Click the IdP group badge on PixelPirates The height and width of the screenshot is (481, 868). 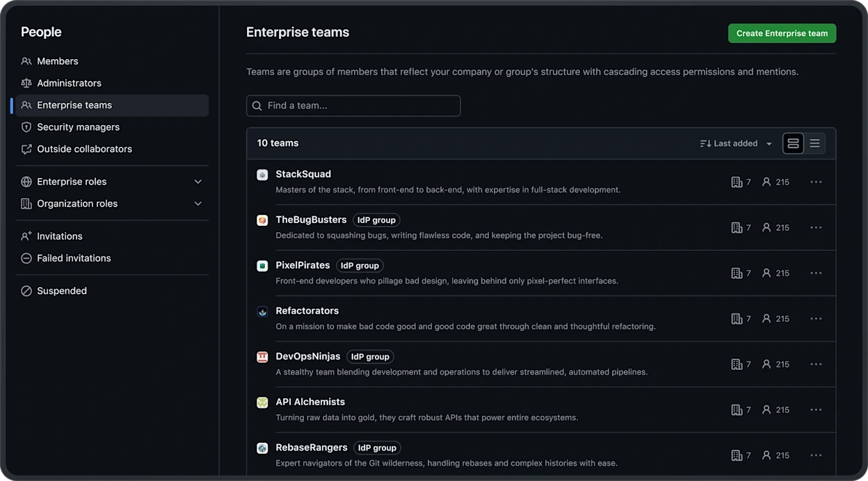[x=360, y=266]
